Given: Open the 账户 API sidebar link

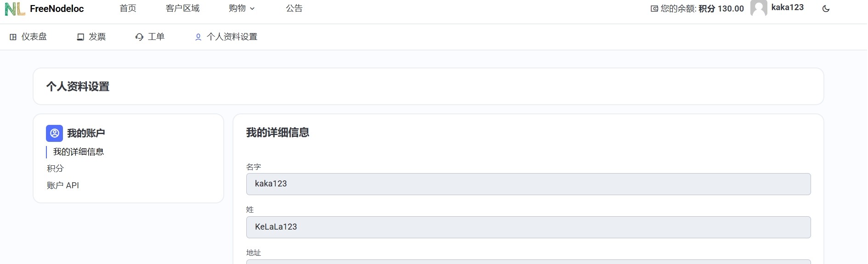Looking at the screenshot, I should coord(63,185).
